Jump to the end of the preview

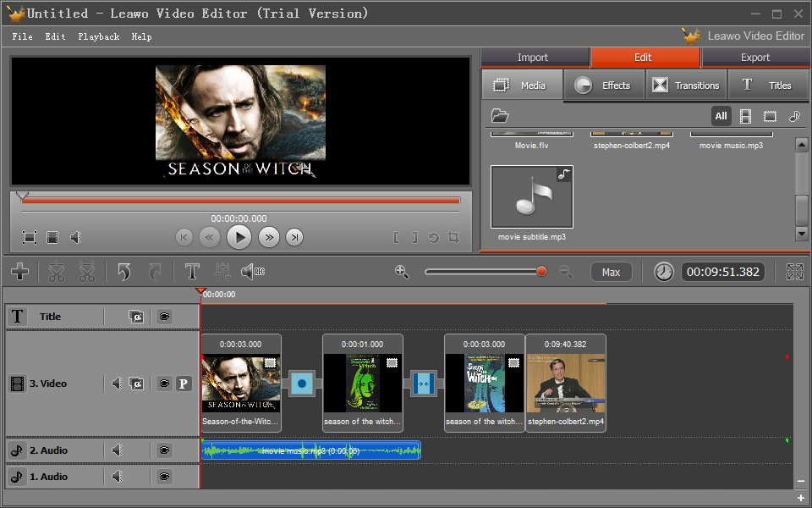pos(294,237)
